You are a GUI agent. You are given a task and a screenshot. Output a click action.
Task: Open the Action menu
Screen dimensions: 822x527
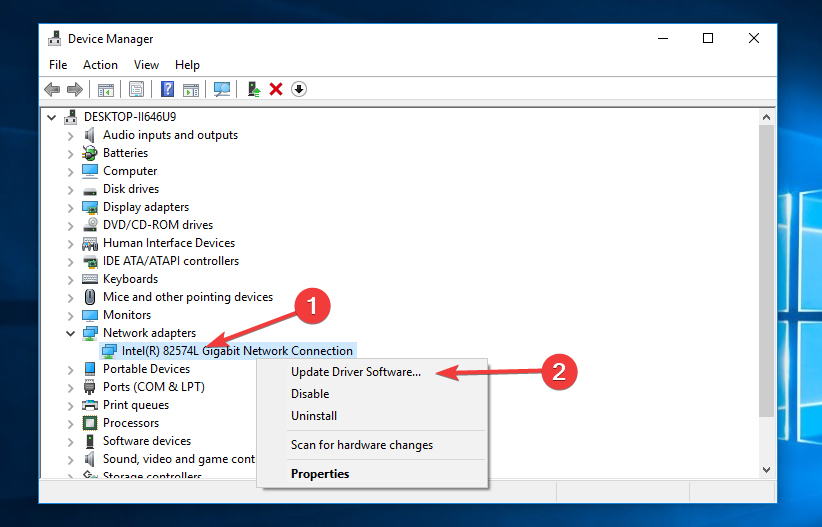tap(100, 65)
